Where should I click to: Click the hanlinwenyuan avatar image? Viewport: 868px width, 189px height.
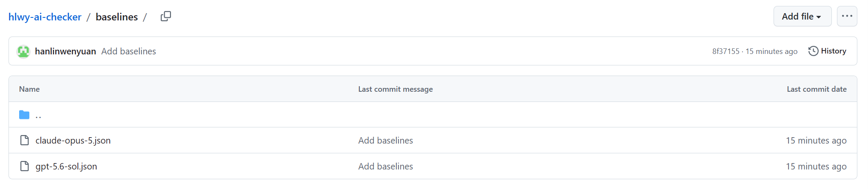pos(23,51)
